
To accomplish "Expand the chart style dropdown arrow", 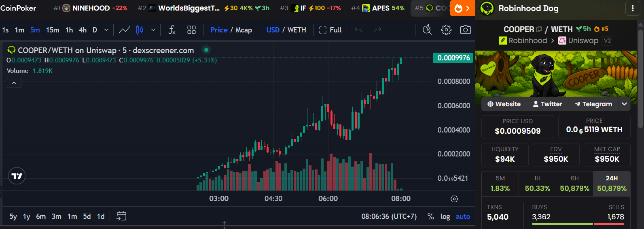I will pos(153,30).
